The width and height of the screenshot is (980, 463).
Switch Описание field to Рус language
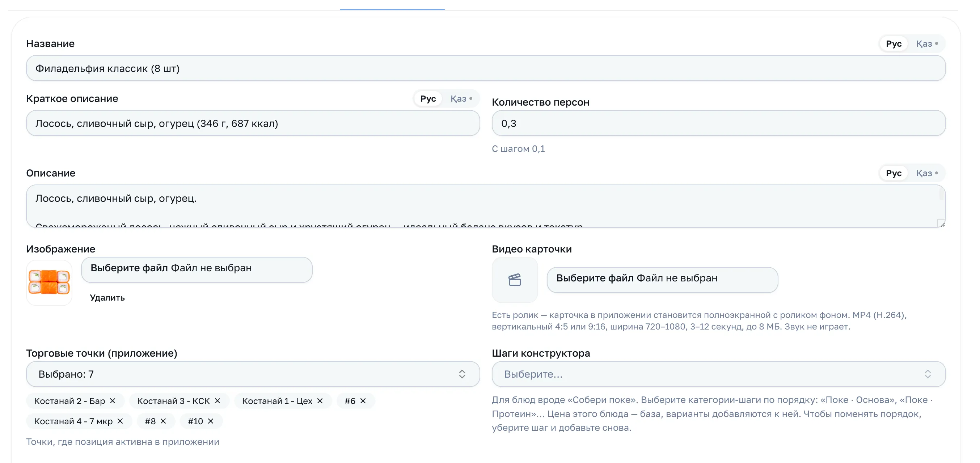[894, 173]
